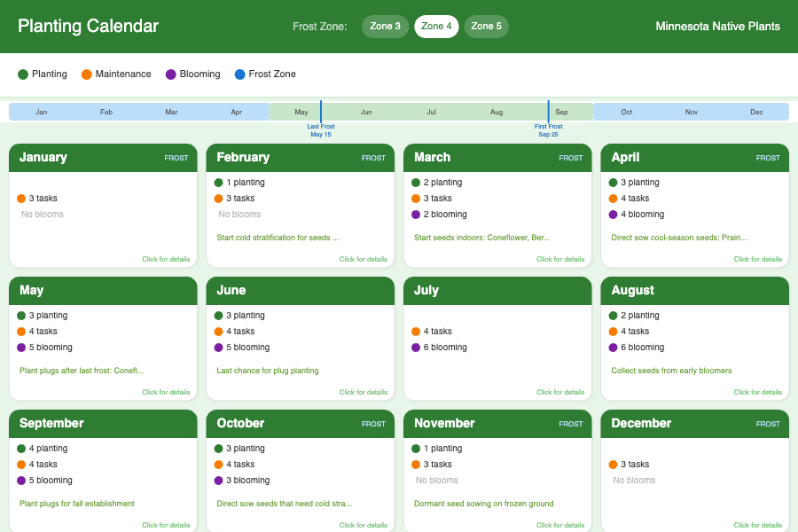Click '6 blooming' in July card
This screenshot has width=798, height=532.
pos(445,348)
